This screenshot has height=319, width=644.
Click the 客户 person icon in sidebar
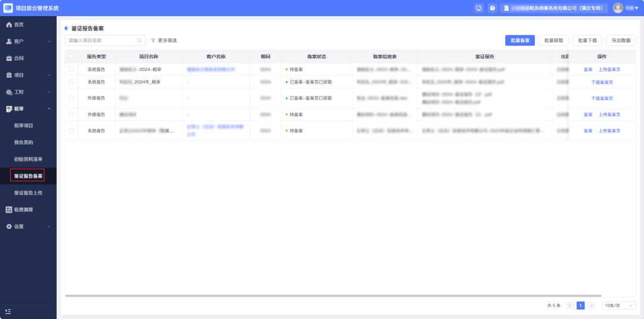pyautogui.click(x=8, y=42)
